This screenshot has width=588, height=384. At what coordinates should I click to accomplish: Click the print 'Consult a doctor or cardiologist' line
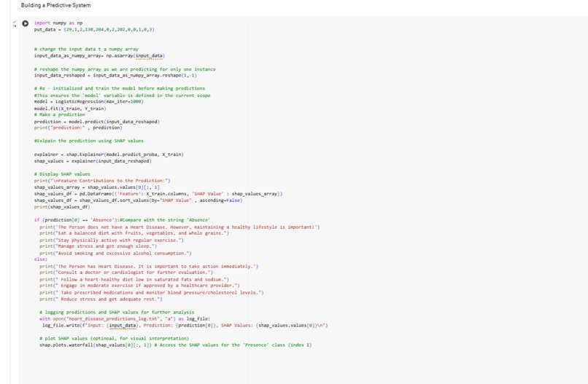point(126,273)
